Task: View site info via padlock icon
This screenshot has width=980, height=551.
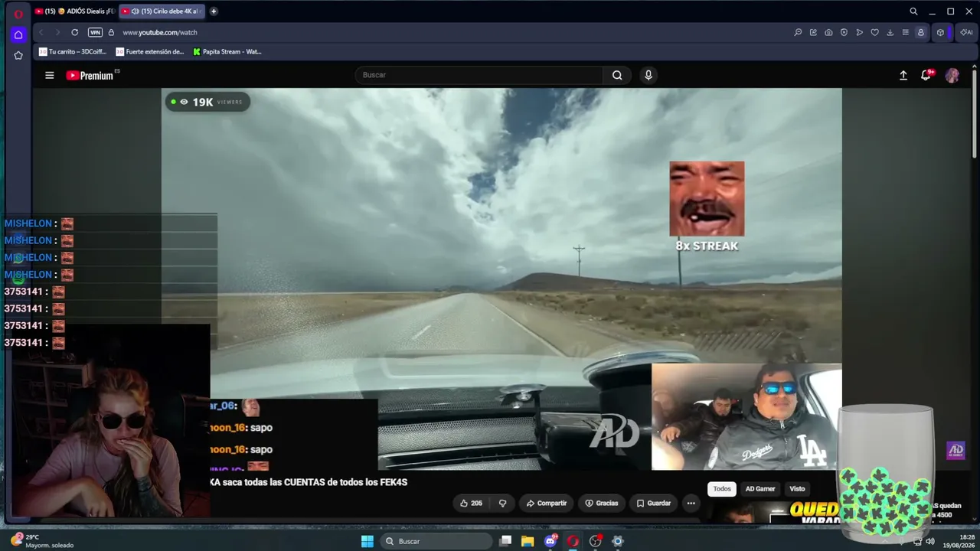Action: pyautogui.click(x=111, y=32)
